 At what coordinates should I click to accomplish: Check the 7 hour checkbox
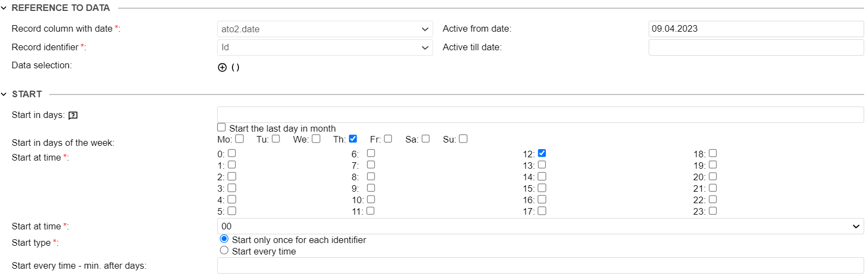(x=371, y=165)
